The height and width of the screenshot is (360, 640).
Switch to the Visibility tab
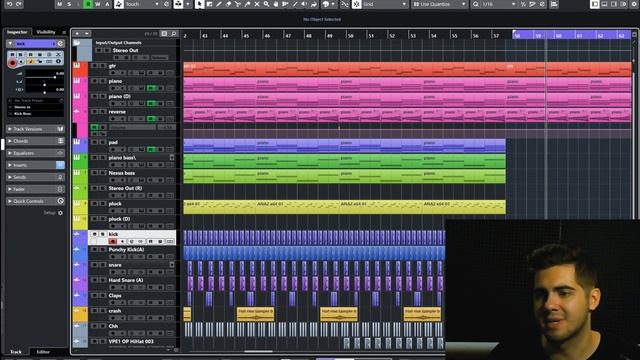tap(46, 32)
